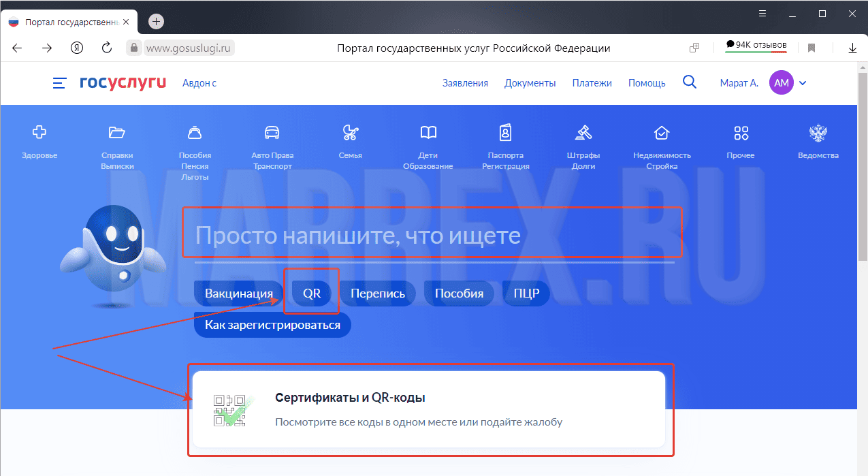Change location Авдон с
The image size is (868, 476).
(x=199, y=83)
